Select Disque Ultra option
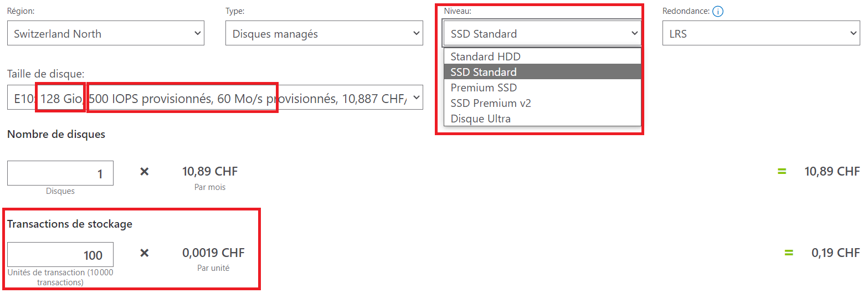This screenshot has height=293, width=868. pos(542,119)
